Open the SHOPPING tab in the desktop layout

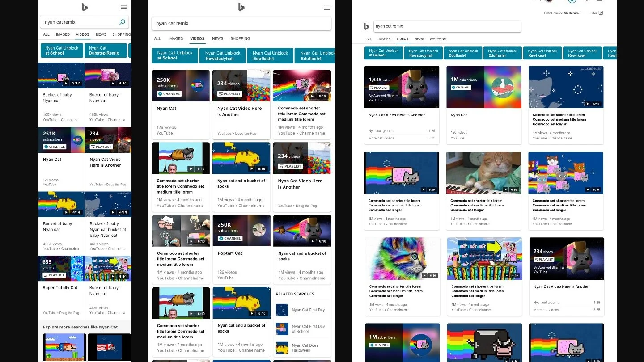[438, 39]
